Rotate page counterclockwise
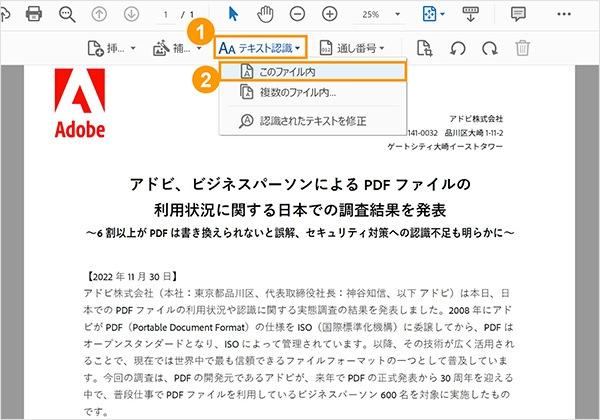This screenshot has width=600, height=420. click(458, 48)
